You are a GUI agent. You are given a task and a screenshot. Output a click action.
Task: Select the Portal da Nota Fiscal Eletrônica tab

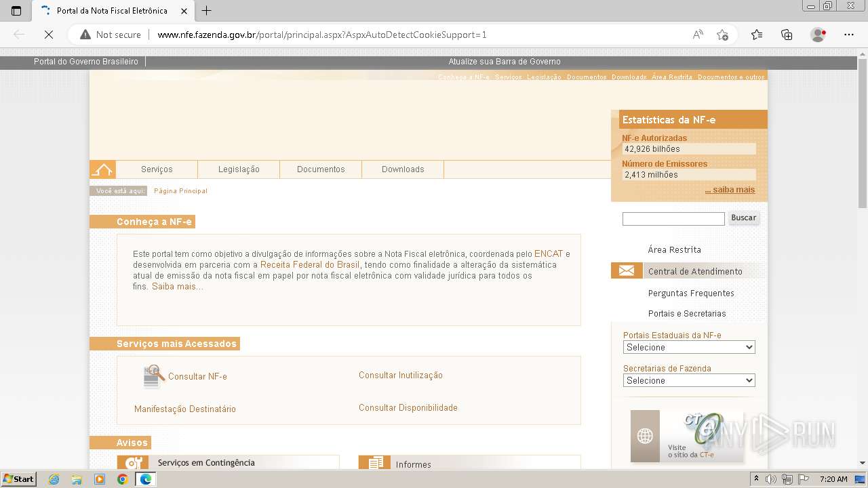tap(113, 11)
